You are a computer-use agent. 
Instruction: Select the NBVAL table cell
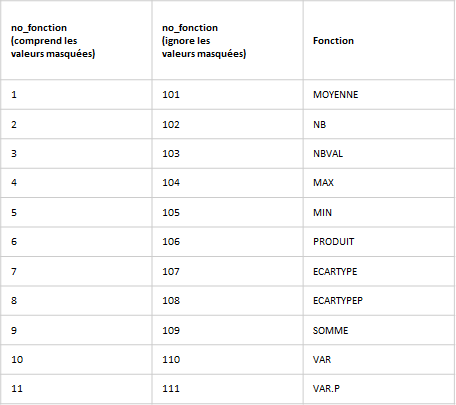(x=378, y=154)
